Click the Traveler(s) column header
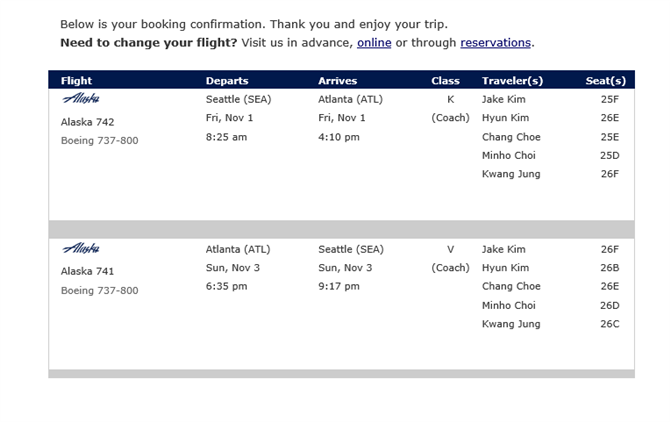 (512, 81)
